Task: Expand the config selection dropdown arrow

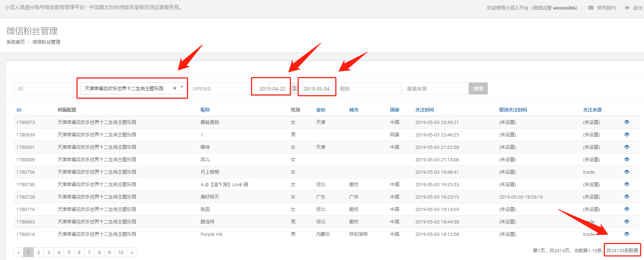Action: [x=182, y=87]
